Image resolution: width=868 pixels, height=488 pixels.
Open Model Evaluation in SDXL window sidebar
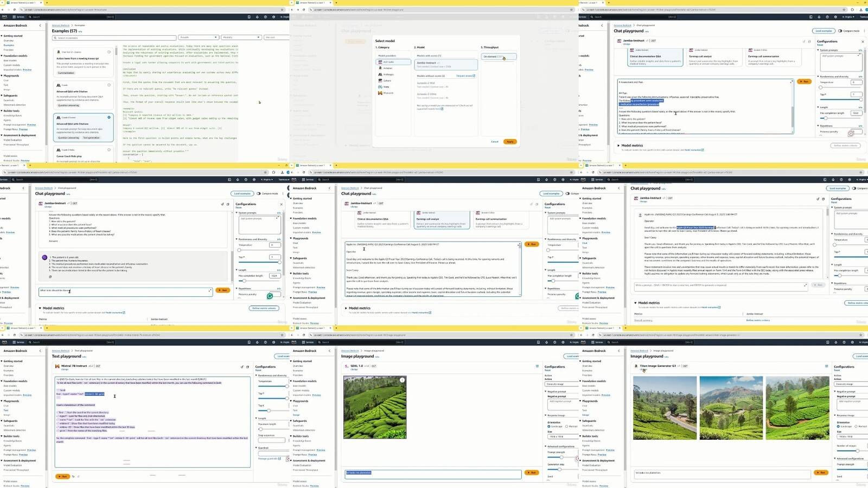click(x=302, y=465)
